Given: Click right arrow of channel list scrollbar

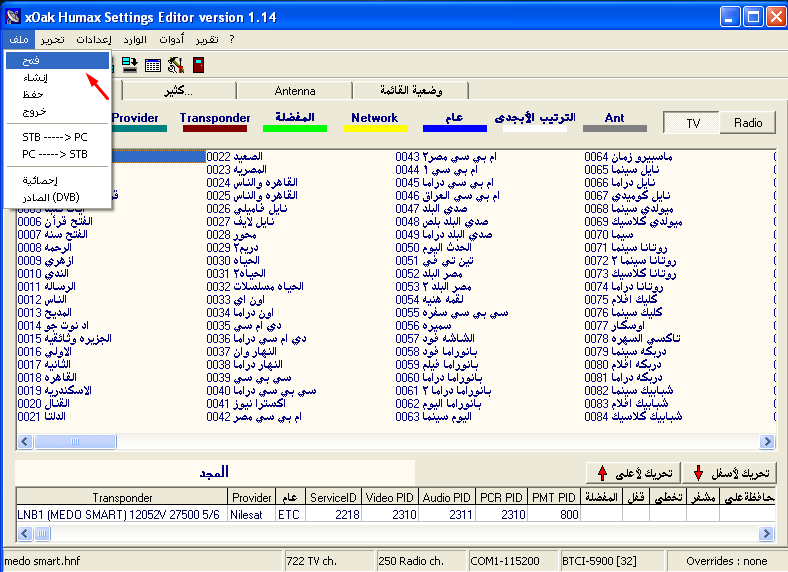Looking at the screenshot, I should 767,442.
